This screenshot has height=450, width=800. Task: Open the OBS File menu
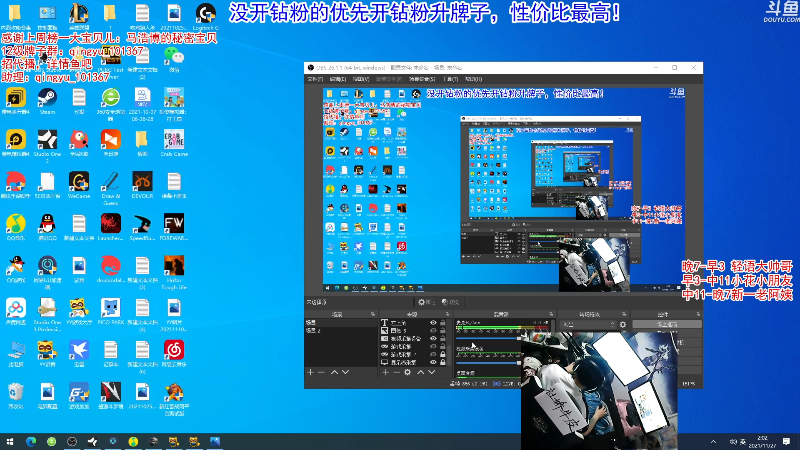[x=315, y=79]
